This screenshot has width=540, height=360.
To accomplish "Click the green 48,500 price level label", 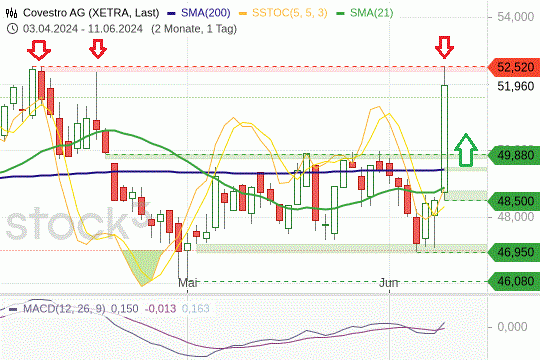I will click(x=514, y=201).
